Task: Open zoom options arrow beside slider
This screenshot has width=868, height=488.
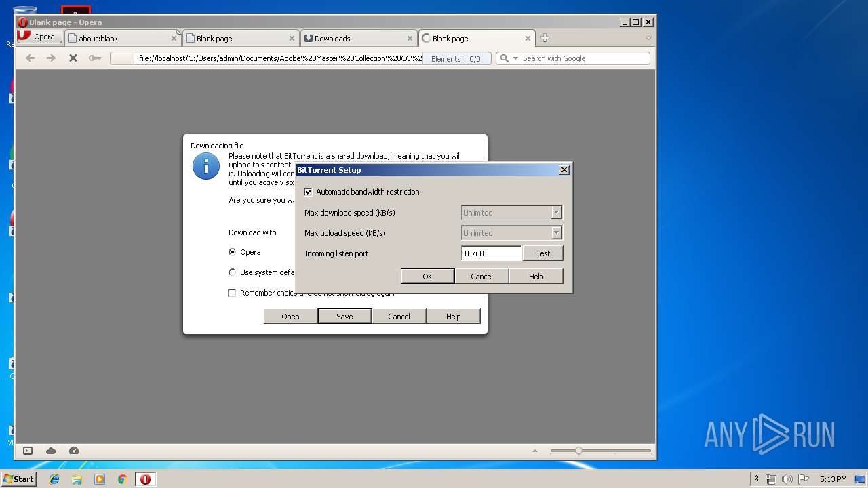Action: click(535, 451)
